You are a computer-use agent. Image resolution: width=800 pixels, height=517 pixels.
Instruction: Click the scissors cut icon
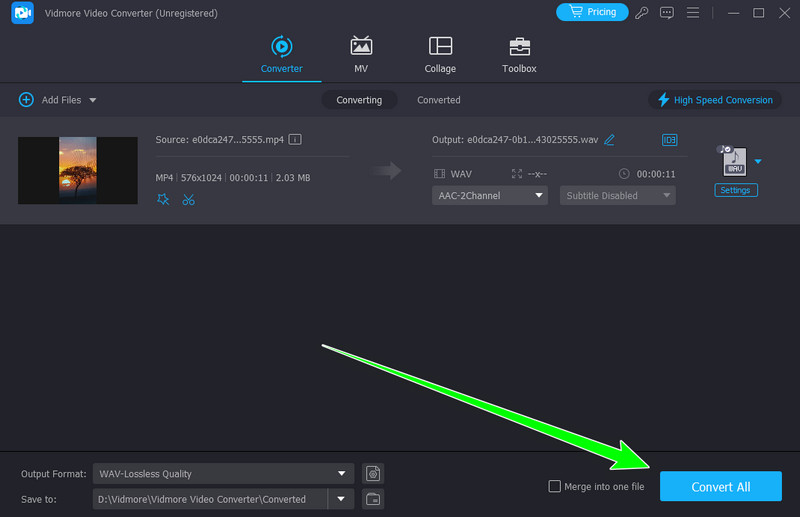point(188,199)
